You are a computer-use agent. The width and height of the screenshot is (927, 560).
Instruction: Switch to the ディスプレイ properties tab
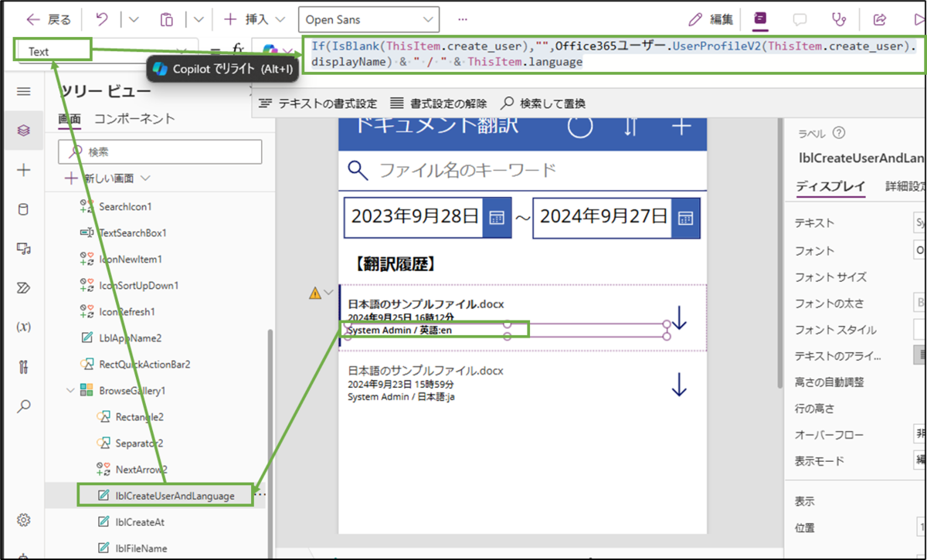(830, 186)
